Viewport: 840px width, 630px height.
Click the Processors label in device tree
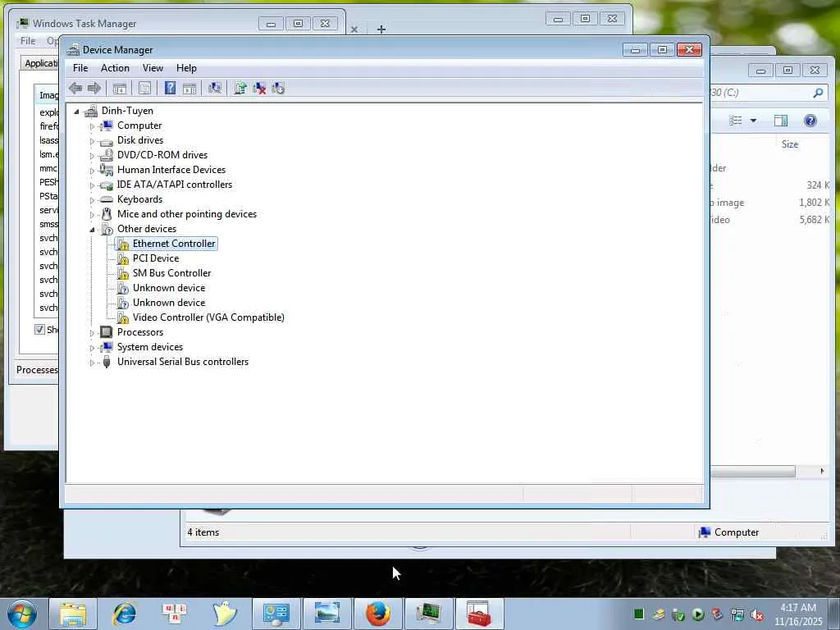pos(140,332)
